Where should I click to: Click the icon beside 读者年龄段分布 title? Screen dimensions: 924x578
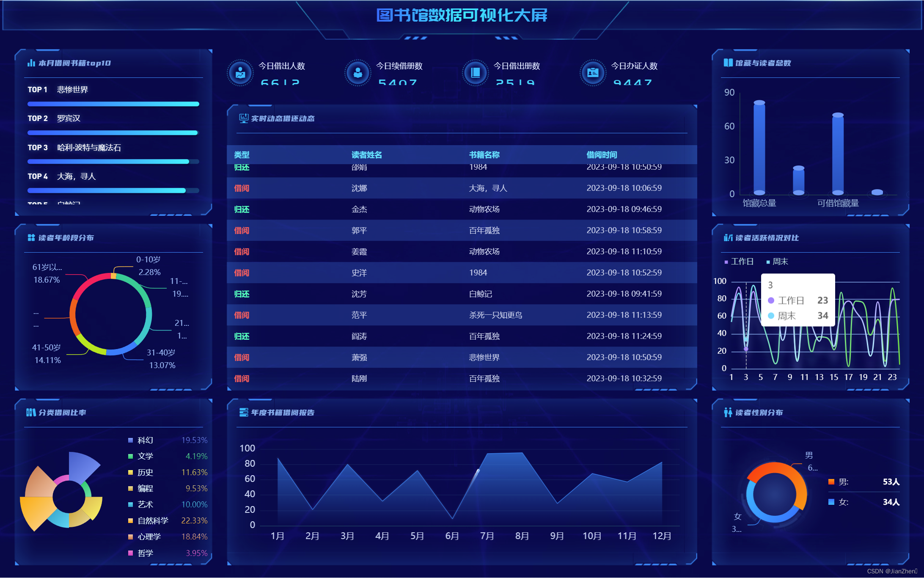point(31,238)
